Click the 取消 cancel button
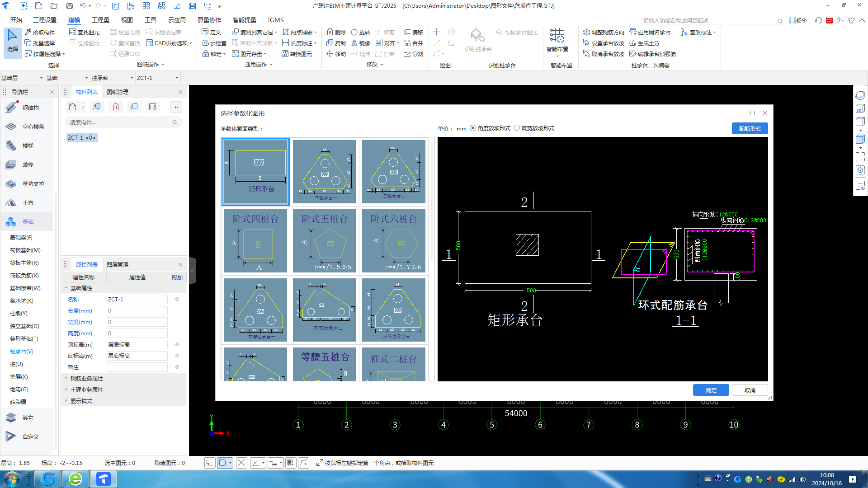The image size is (868, 488). [750, 390]
